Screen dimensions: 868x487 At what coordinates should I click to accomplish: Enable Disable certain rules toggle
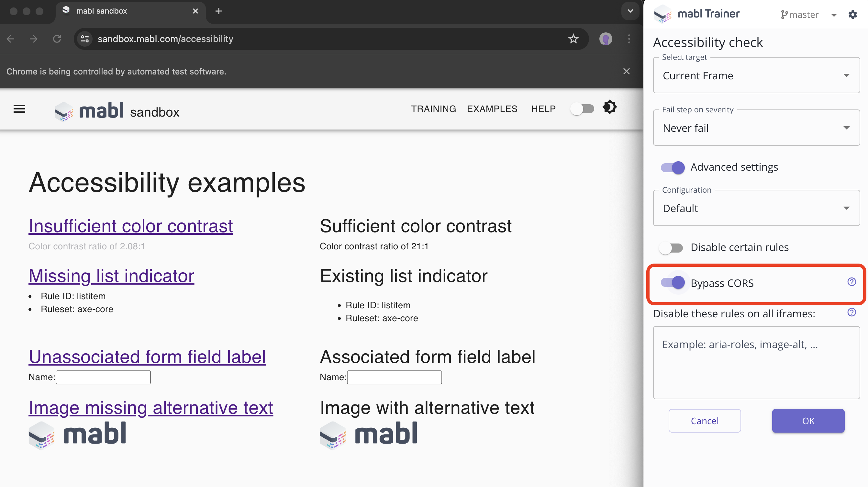(671, 248)
